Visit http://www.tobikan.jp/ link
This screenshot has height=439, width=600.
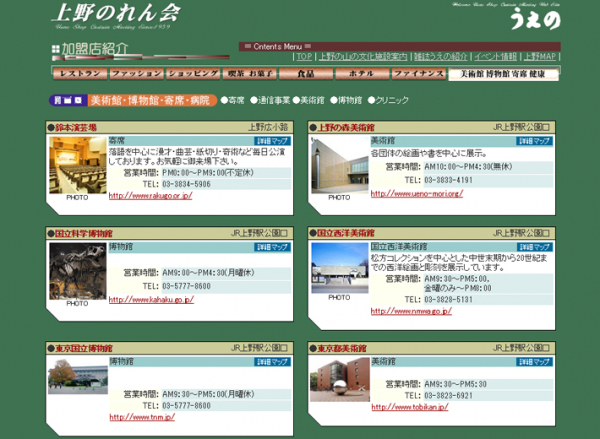(x=410, y=407)
